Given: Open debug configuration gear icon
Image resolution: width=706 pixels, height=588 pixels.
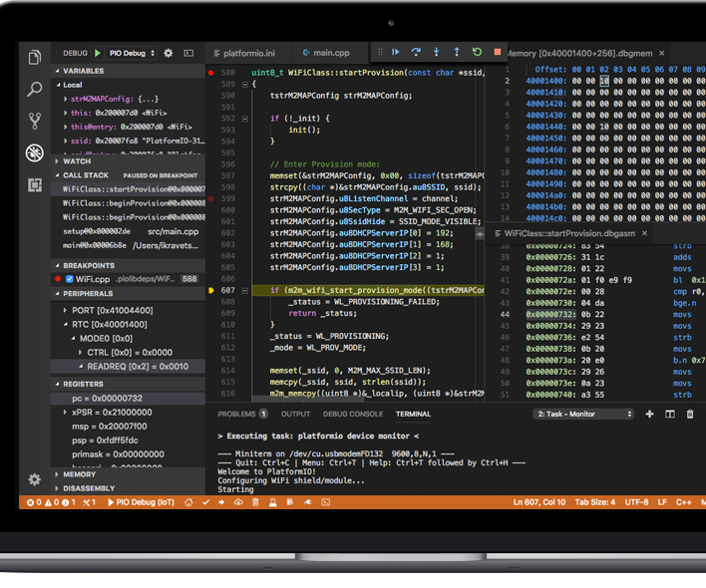Looking at the screenshot, I should tap(168, 53).
